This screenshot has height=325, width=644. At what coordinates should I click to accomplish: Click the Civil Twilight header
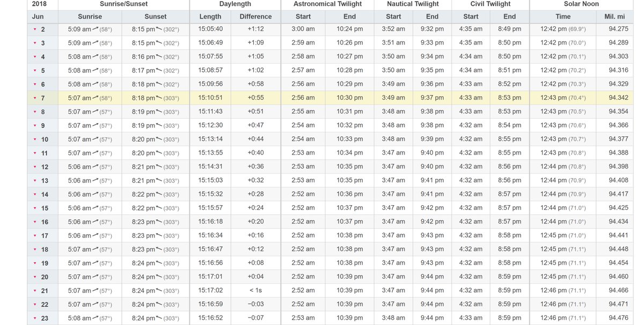491,4
